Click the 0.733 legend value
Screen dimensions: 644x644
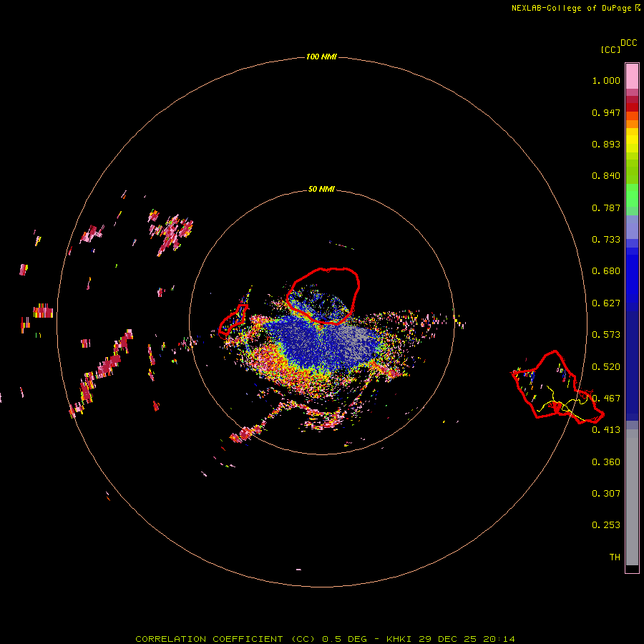click(x=606, y=240)
